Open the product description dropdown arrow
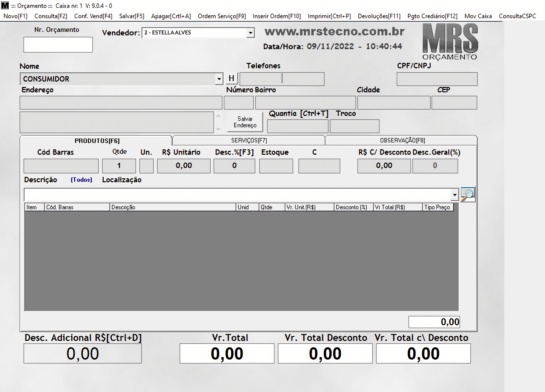Viewport: 545px width, 392px height. tap(454, 195)
